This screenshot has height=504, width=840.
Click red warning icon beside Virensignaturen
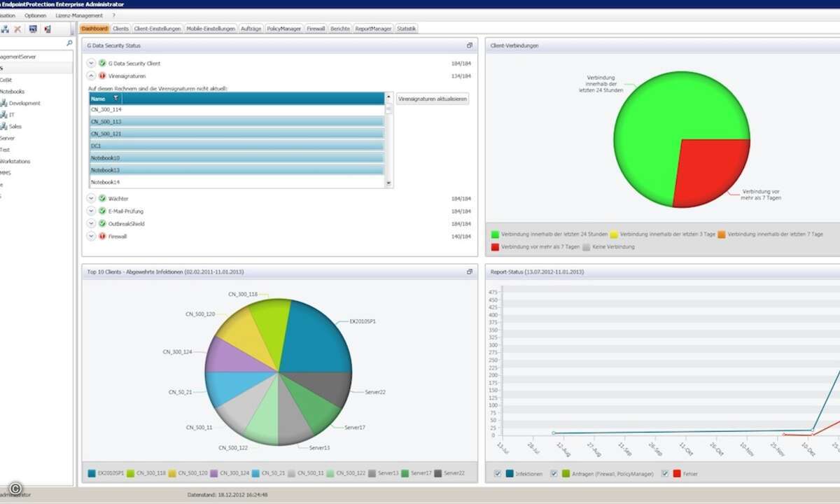point(102,76)
